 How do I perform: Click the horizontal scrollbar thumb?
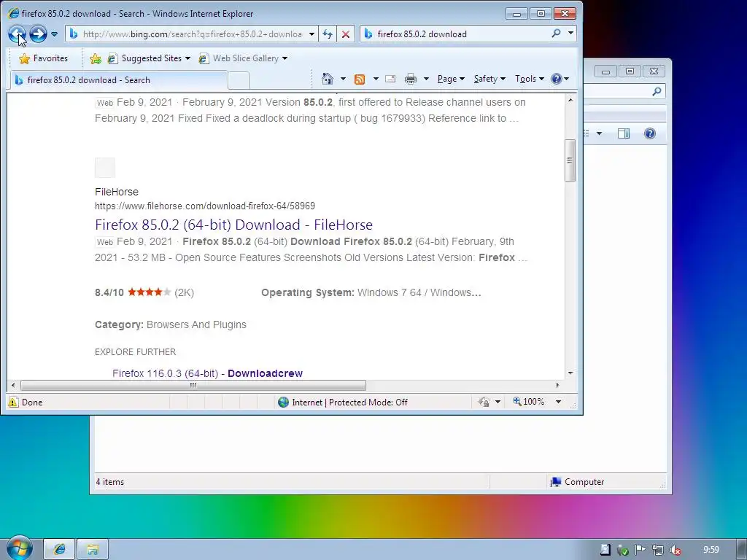[x=193, y=385]
